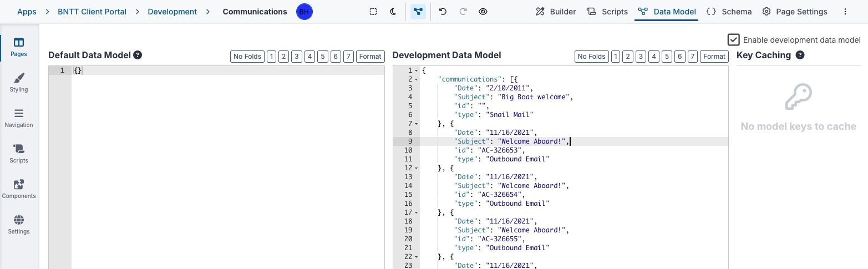Click the highlighted data model tree icon
The width and height of the screenshot is (868, 269).
(418, 12)
